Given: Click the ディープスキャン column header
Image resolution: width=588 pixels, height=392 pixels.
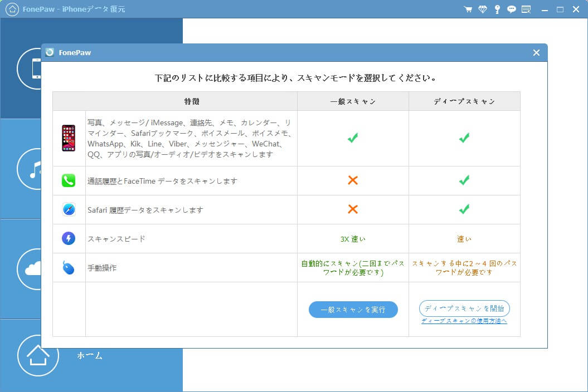Looking at the screenshot, I should coord(464,101).
